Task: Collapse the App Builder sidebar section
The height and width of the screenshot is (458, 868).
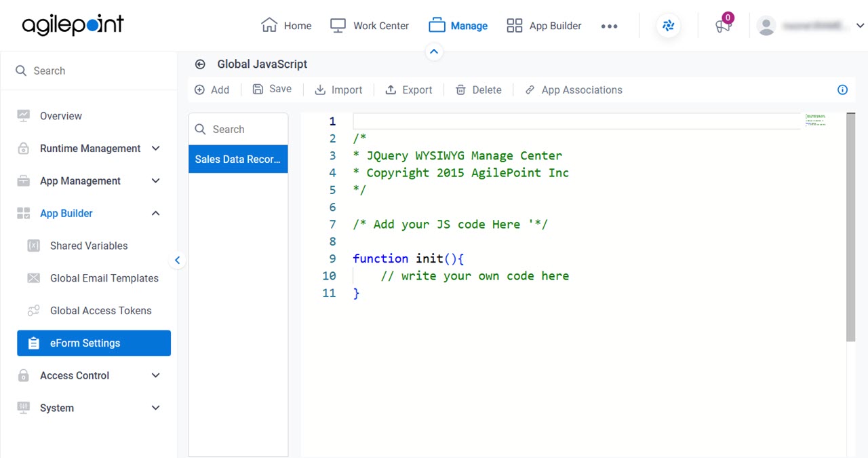Action: pos(155,214)
